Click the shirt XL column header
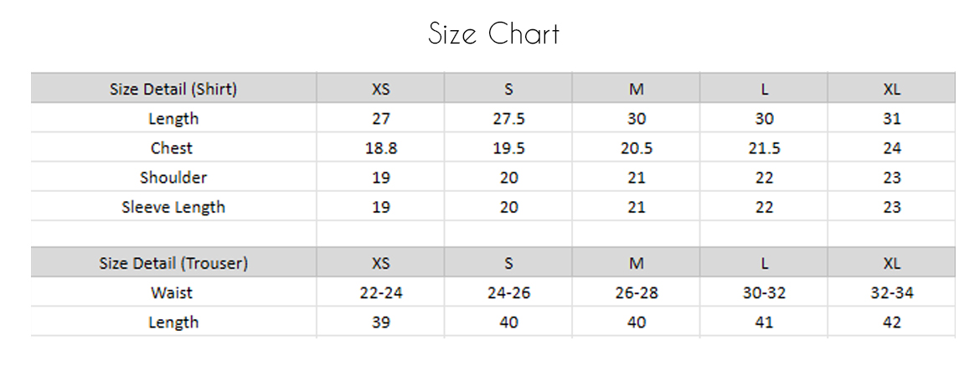 892,89
